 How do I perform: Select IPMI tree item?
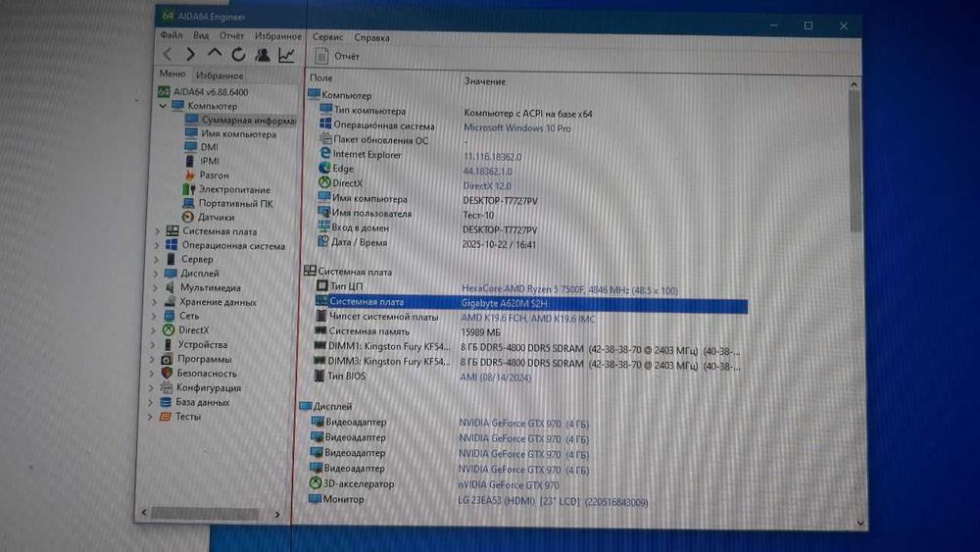click(x=210, y=162)
